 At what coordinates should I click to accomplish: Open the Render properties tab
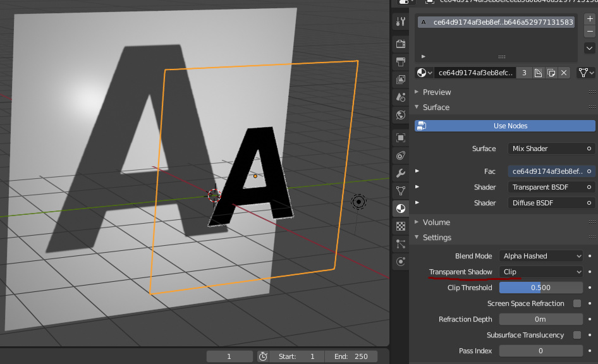[x=400, y=42]
